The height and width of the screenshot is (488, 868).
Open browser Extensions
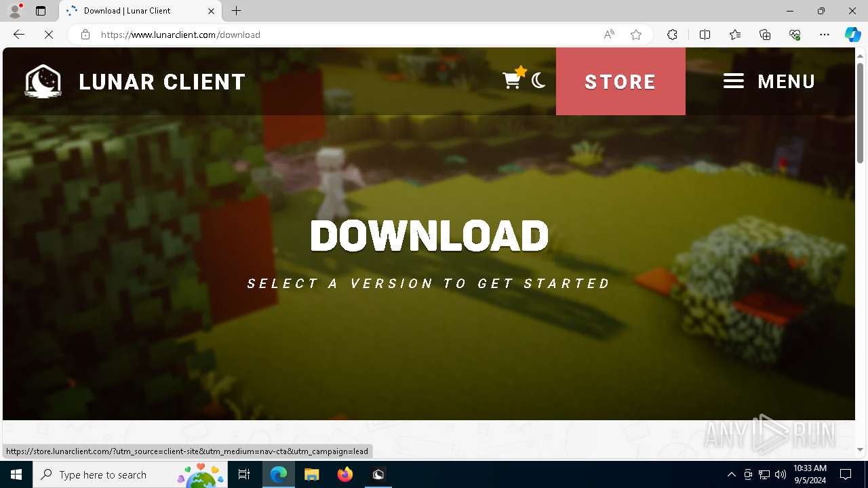(x=672, y=35)
